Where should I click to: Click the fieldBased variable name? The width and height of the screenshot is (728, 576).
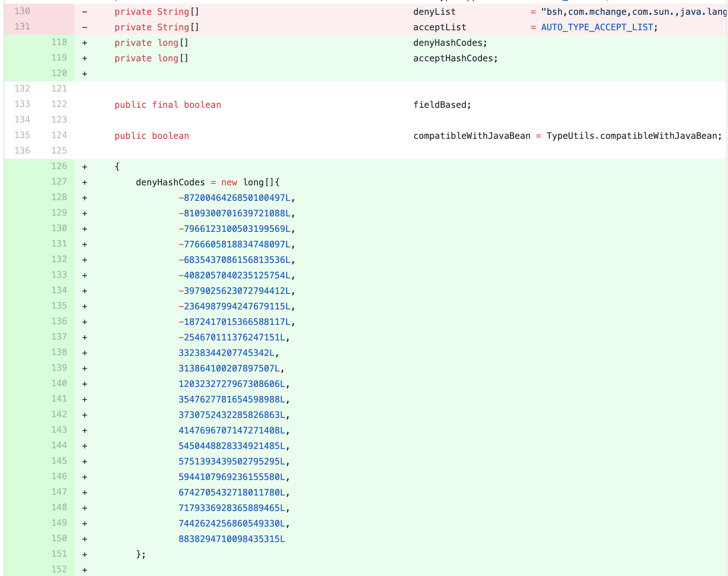coord(439,105)
